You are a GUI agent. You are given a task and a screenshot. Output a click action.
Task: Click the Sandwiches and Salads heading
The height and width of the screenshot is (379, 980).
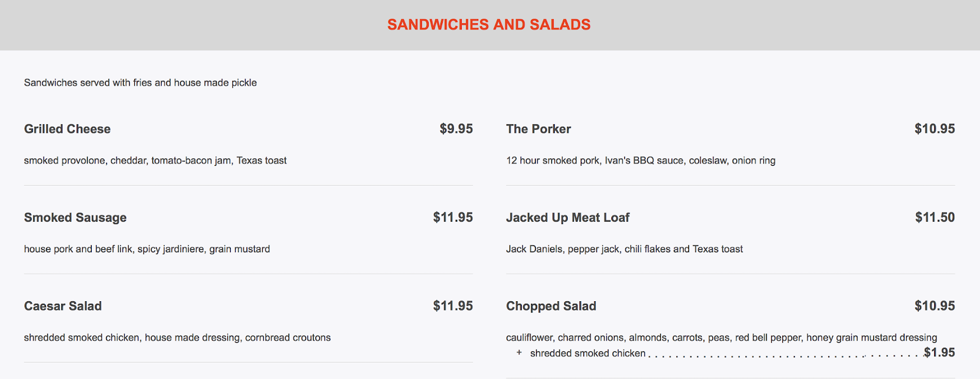point(489,24)
